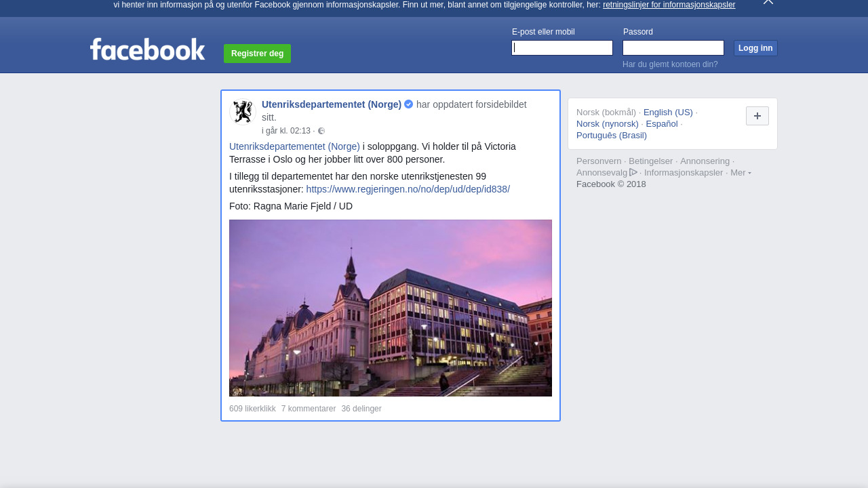Open the Betingelser footer link
868x488 pixels.
651,161
